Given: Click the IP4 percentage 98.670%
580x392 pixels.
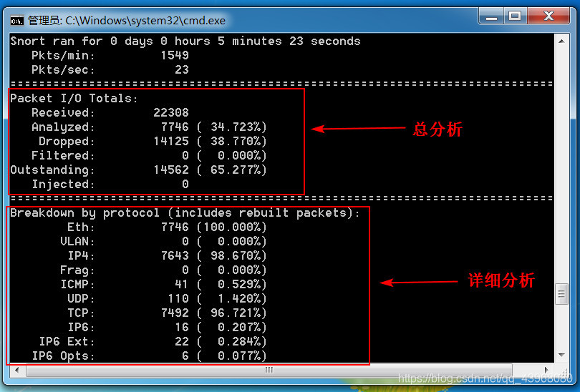Looking at the screenshot, I should (x=236, y=255).
